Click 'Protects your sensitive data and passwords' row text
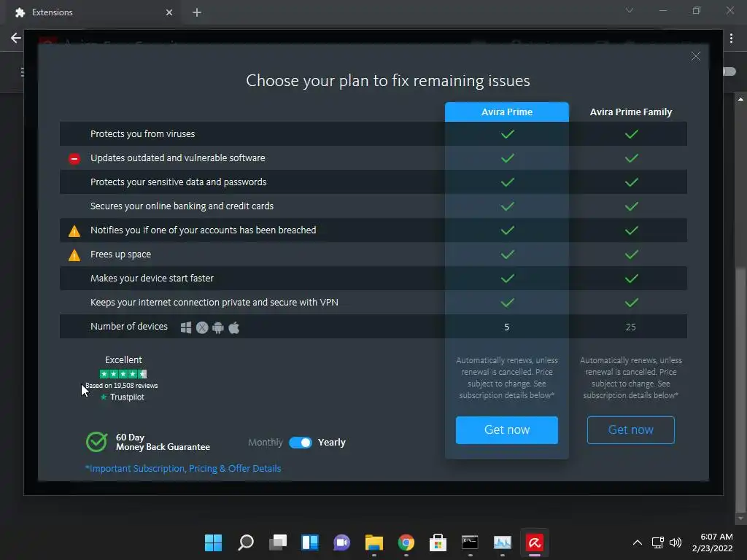Screen dimensions: 747x560 click(178, 182)
